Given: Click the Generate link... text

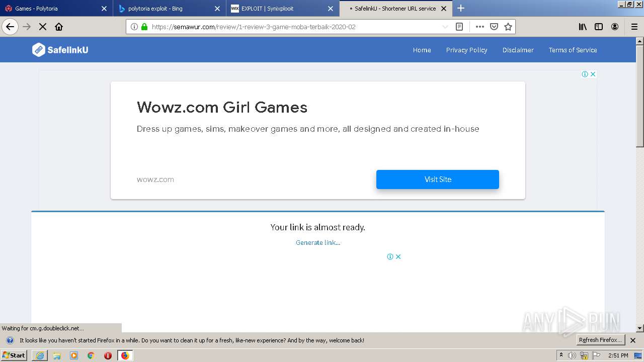Looking at the screenshot, I should click(318, 242).
